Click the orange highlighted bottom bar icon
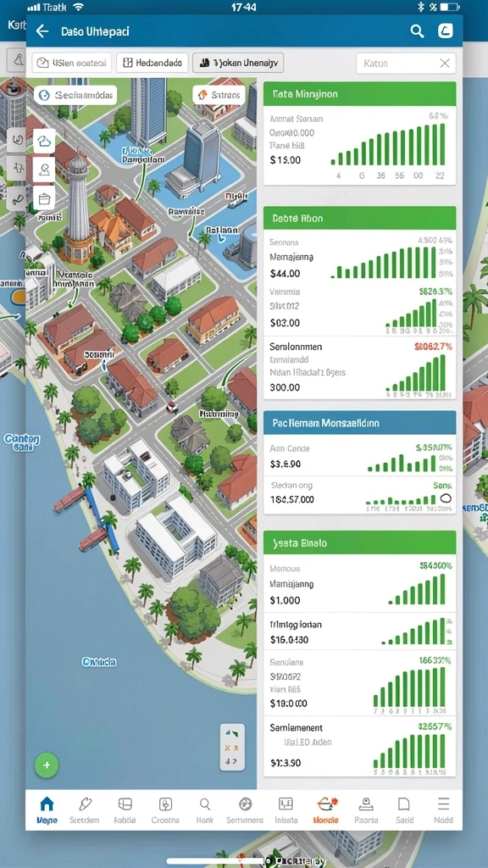 pyautogui.click(x=325, y=810)
